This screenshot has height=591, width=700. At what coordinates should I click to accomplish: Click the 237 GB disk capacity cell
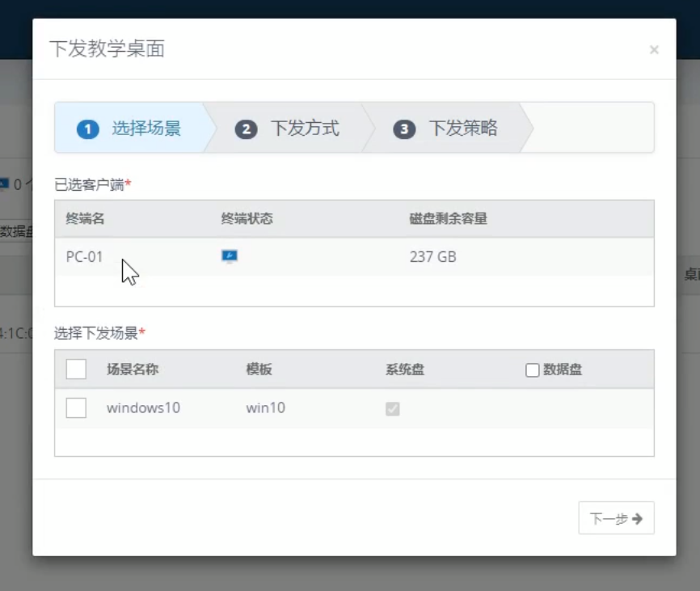[432, 257]
